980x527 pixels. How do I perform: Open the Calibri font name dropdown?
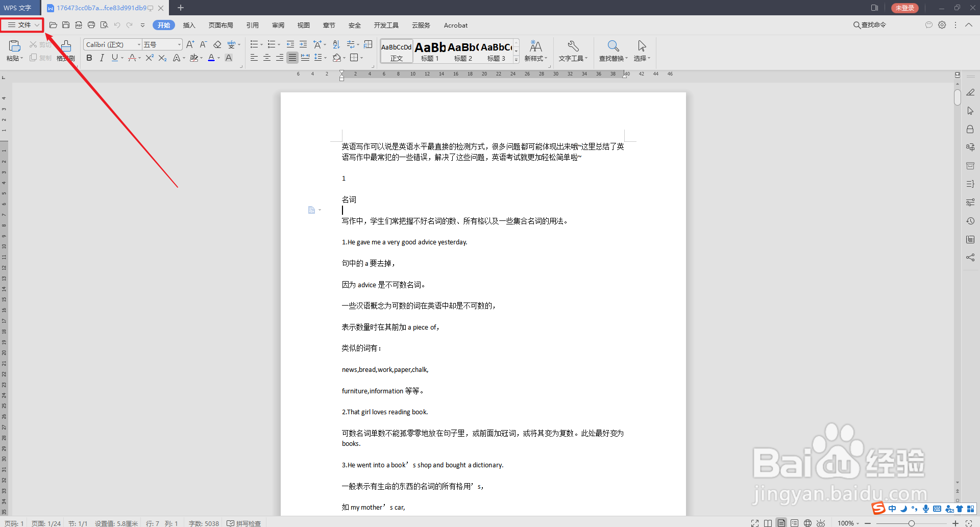pos(139,45)
